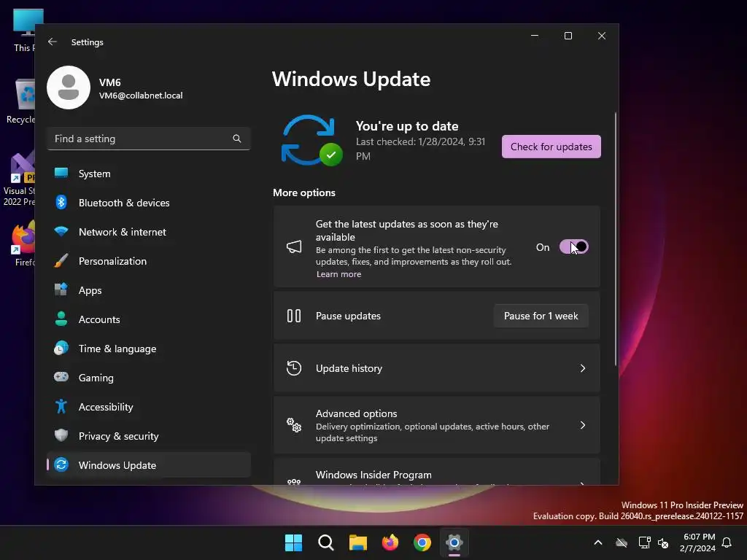Click the Apps label in sidebar
Viewport: 747px width, 560px height.
pyautogui.click(x=90, y=290)
